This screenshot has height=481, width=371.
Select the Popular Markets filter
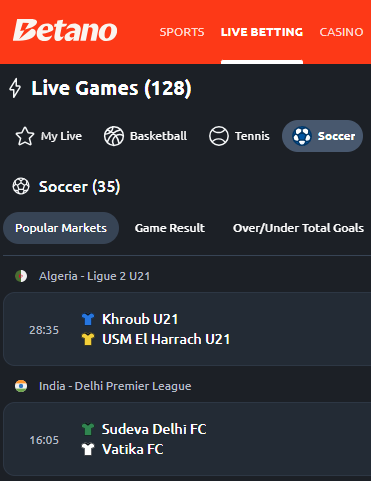coord(61,228)
